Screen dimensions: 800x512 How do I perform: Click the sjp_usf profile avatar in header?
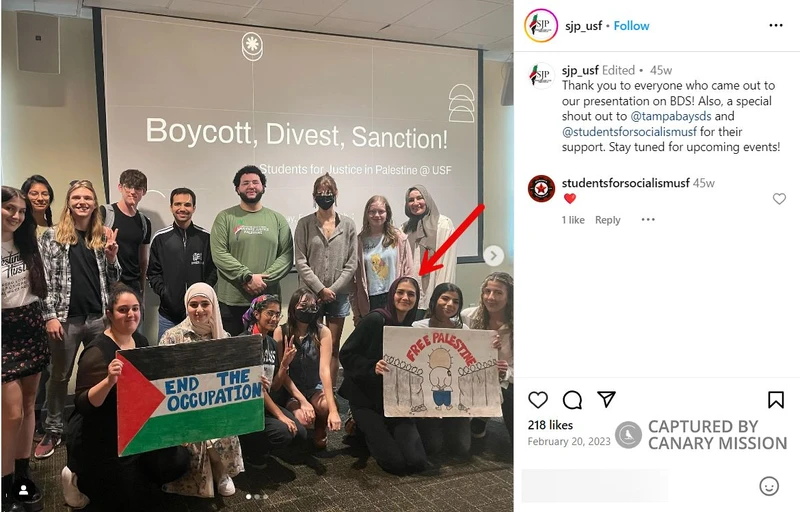pyautogui.click(x=541, y=25)
